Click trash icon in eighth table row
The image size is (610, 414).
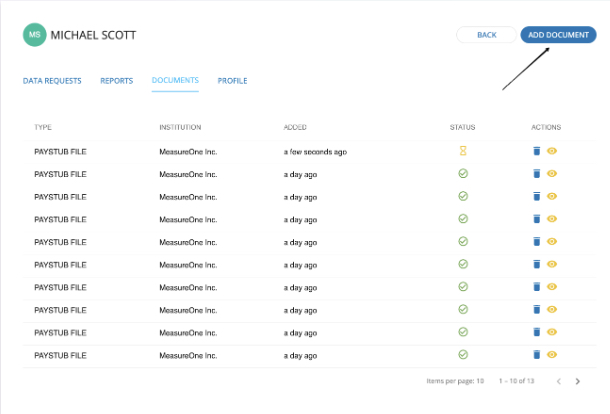536,309
